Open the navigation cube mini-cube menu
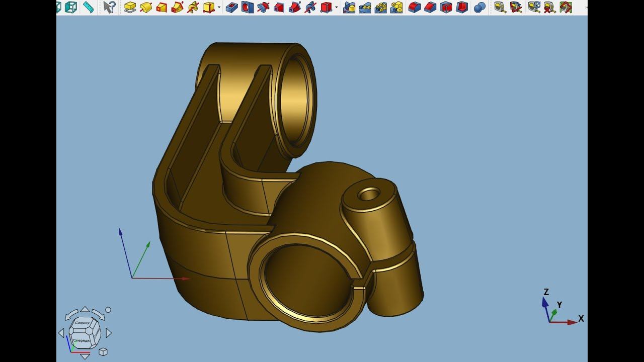The height and width of the screenshot is (362, 644). point(103,352)
